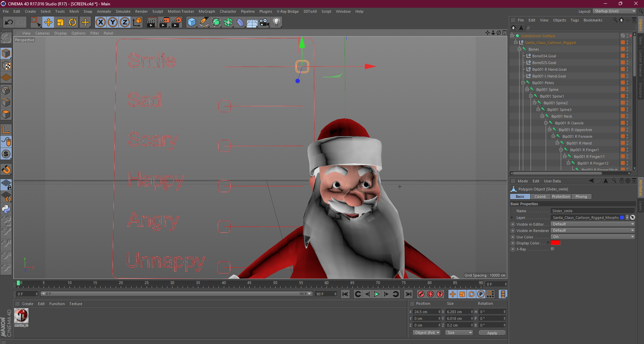This screenshot has width=644, height=344.
Task: Toggle the X-Ray checkbox
Action: pos(553,249)
